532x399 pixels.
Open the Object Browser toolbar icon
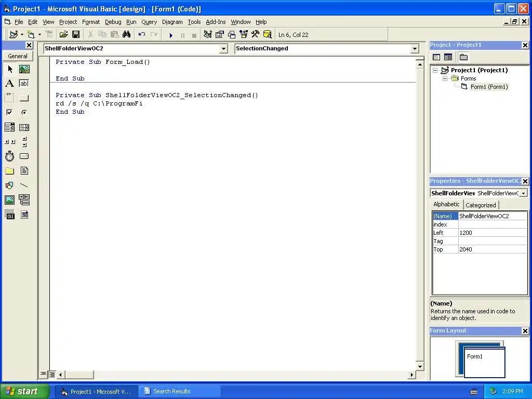pos(244,35)
